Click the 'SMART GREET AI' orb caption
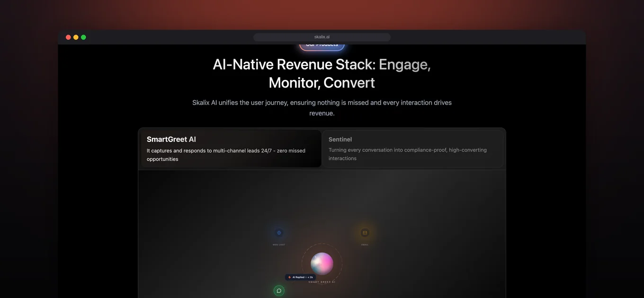The image size is (644, 298). [322, 282]
